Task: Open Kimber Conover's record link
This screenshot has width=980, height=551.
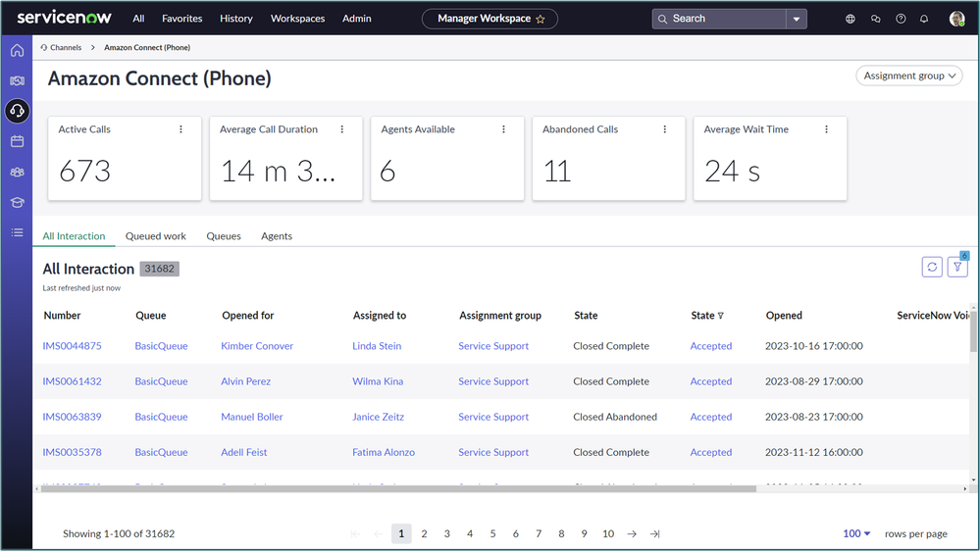Action: pos(257,345)
